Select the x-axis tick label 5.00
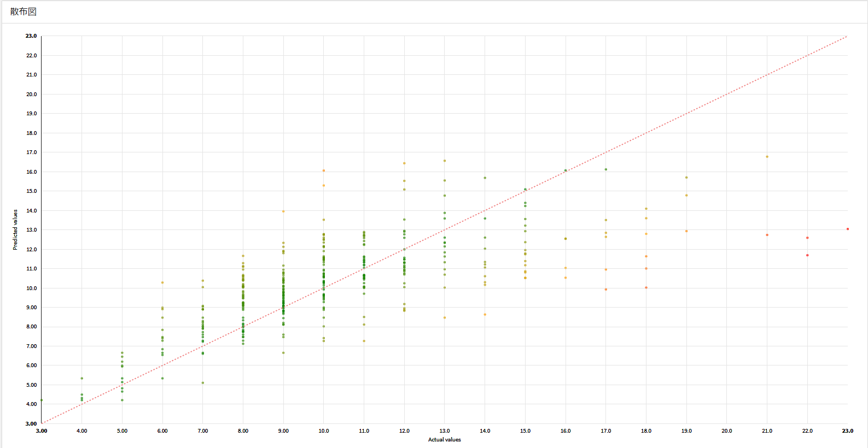The image size is (868, 448). coord(122,431)
